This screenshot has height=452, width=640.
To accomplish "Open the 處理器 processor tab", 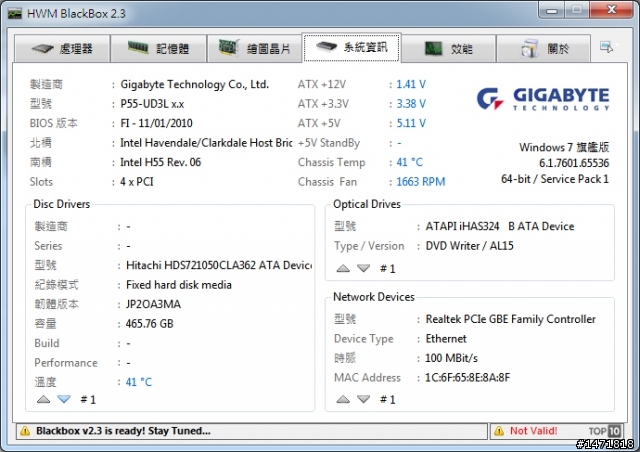I will [x=62, y=49].
